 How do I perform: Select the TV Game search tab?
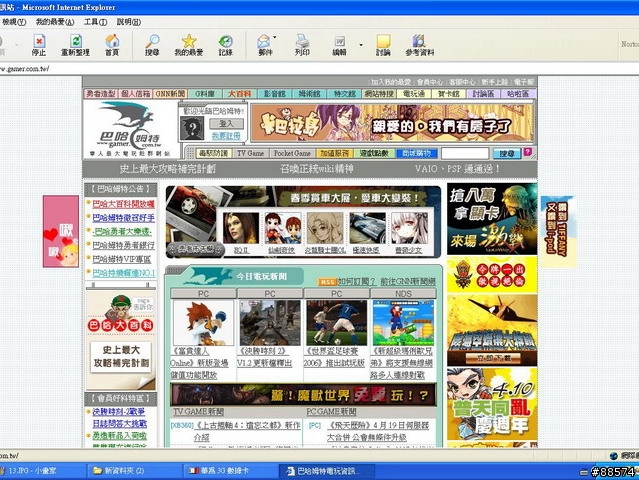(x=250, y=153)
